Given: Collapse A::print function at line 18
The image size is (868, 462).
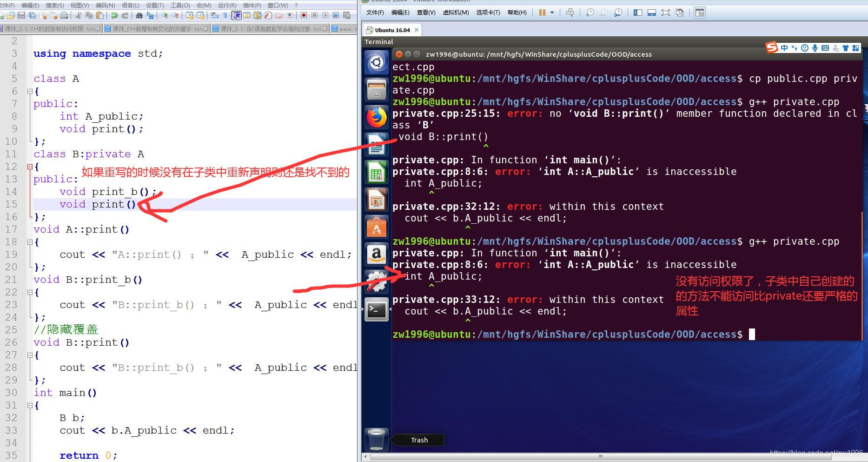Looking at the screenshot, I should coord(30,242).
